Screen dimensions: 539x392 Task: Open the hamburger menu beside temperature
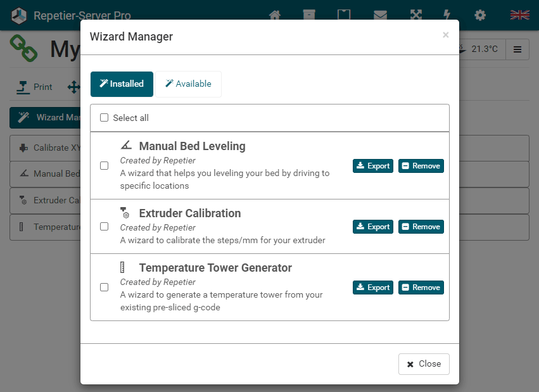(517, 49)
